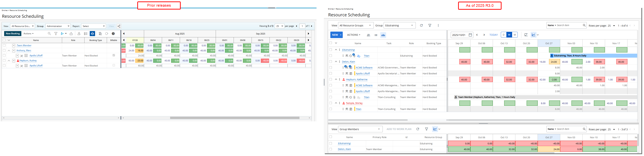
Task: Open the Administration group dropdown
Action: pos(58,26)
